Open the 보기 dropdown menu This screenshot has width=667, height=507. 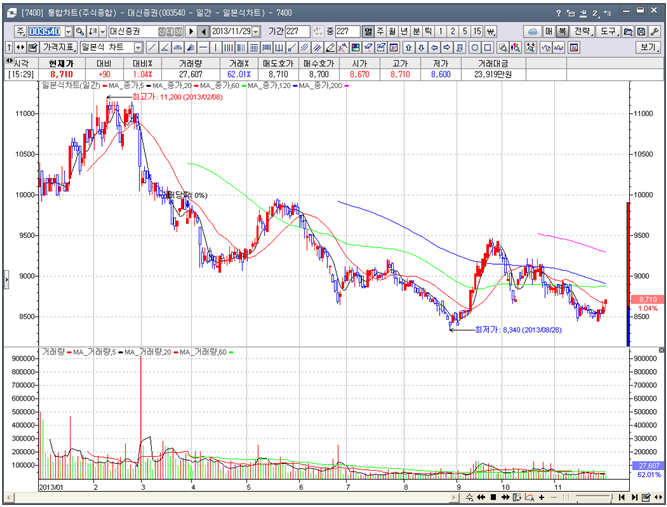point(648,47)
